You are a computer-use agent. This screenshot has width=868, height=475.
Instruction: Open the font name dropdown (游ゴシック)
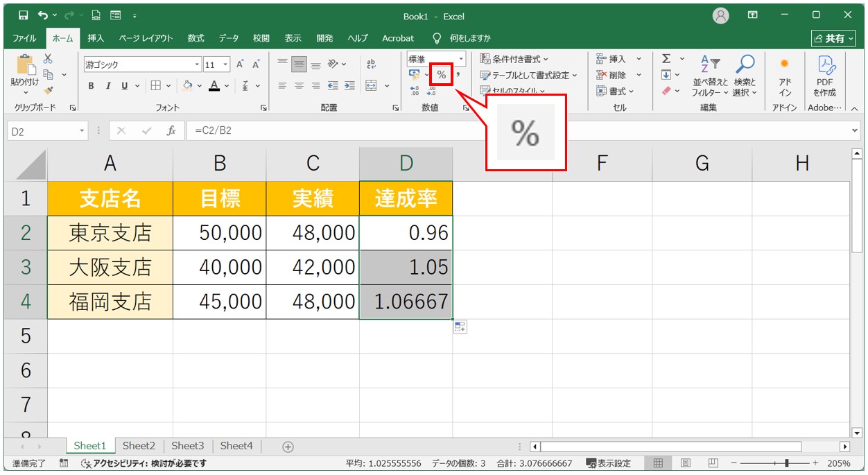[197, 64]
